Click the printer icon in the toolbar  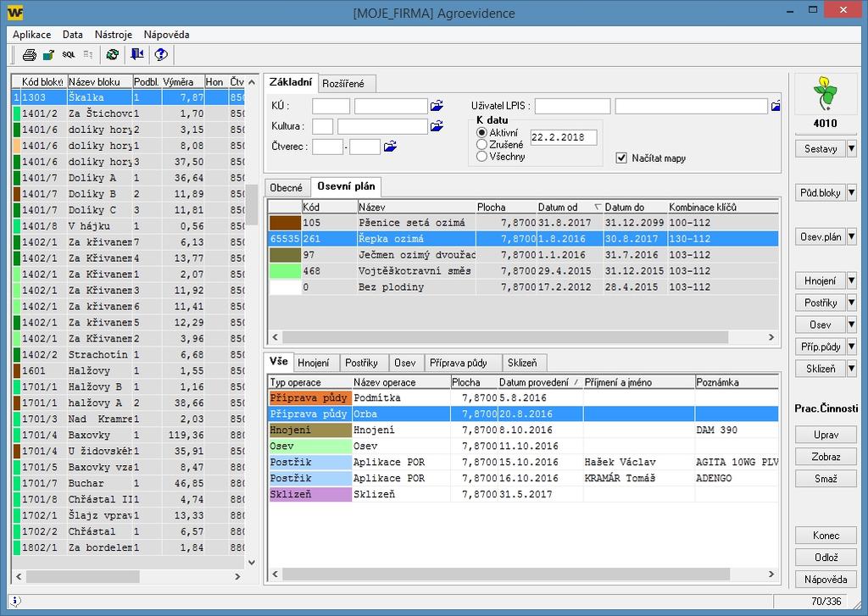pos(30,55)
